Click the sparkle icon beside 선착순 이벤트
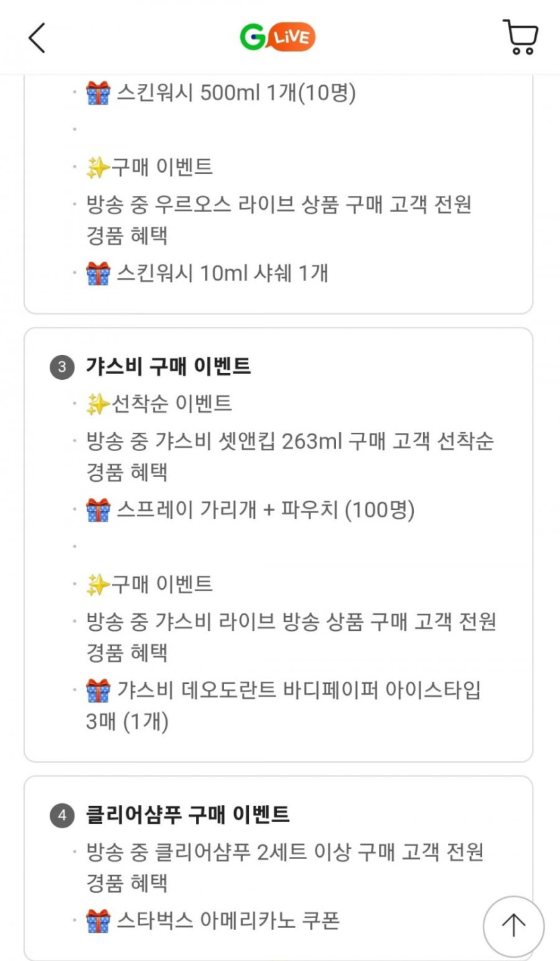 (97, 403)
